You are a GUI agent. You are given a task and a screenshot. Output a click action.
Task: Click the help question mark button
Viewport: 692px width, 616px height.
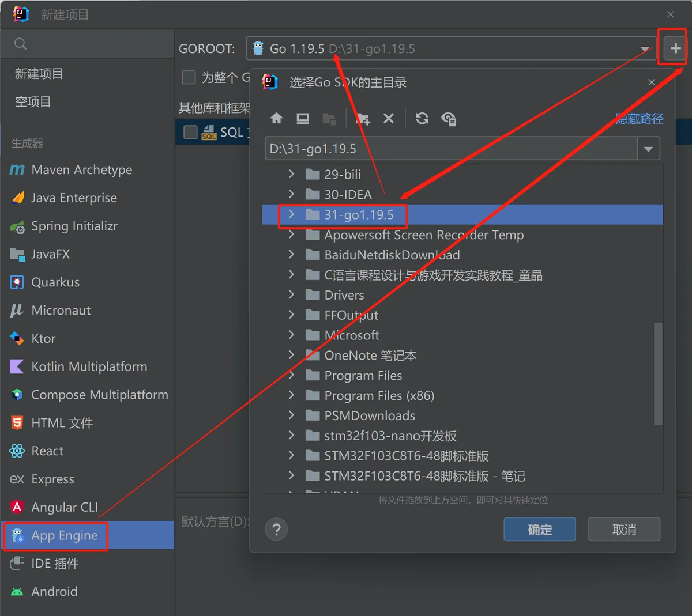point(276,529)
